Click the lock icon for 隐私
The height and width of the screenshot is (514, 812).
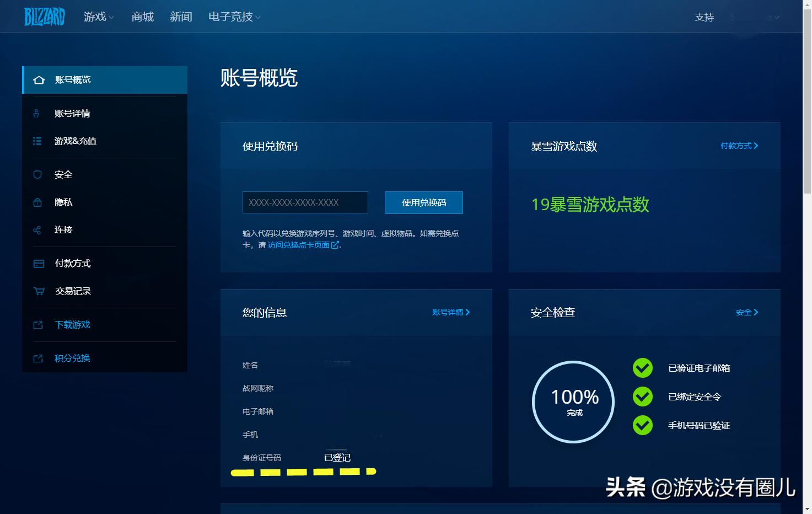[37, 202]
